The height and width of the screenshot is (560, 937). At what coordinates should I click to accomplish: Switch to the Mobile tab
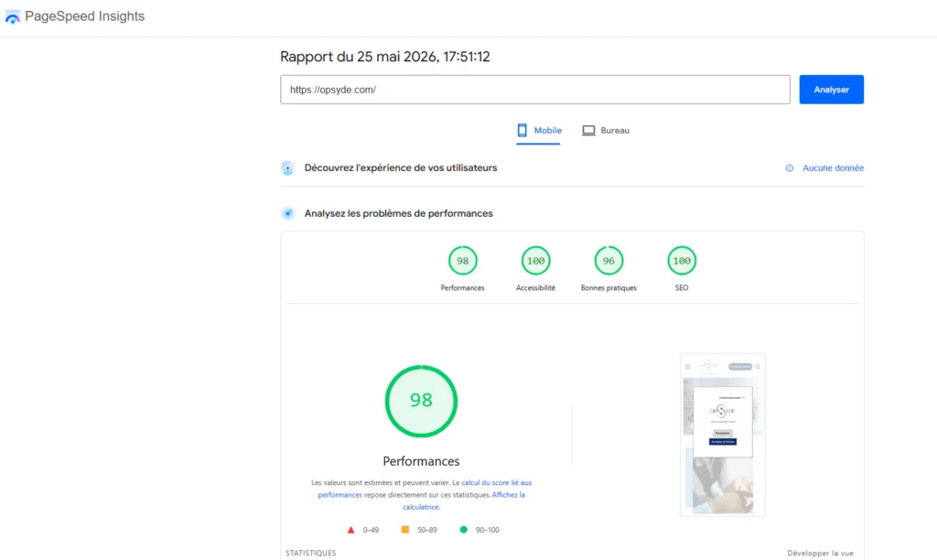tap(538, 130)
